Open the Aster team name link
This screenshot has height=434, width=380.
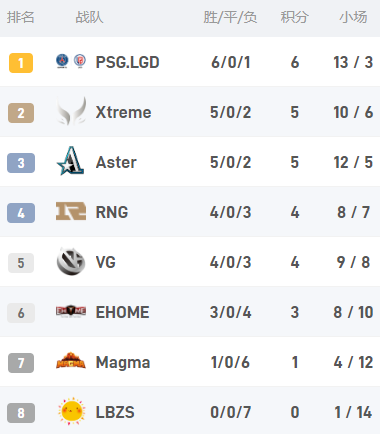tap(116, 162)
